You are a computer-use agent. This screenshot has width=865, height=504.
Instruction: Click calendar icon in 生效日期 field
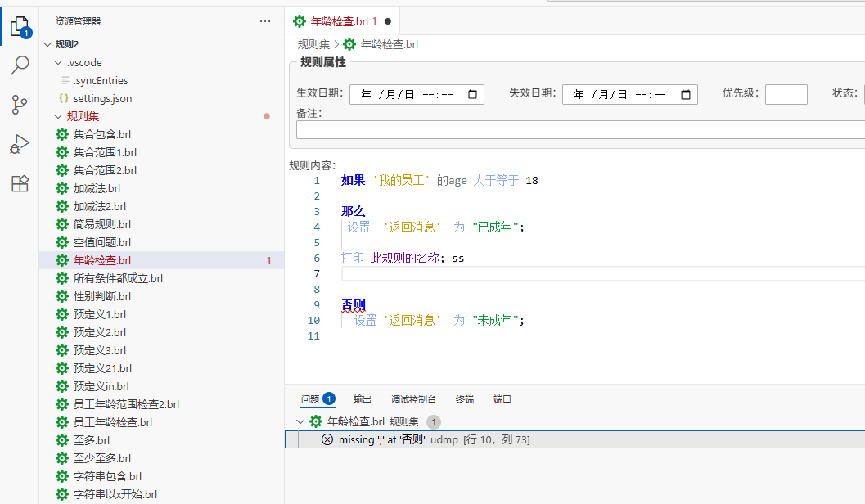pyautogui.click(x=472, y=94)
